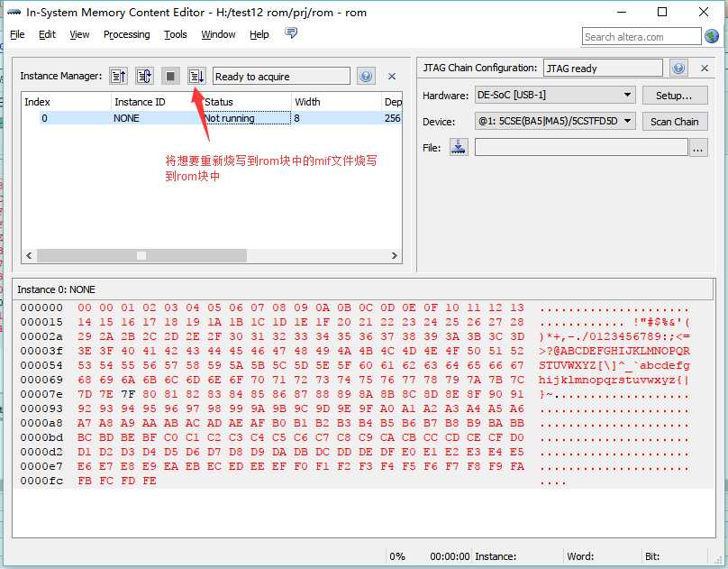Expand the Hardware dropdown DE-SoC [USB-1]
This screenshot has width=728, height=569.
click(x=555, y=95)
